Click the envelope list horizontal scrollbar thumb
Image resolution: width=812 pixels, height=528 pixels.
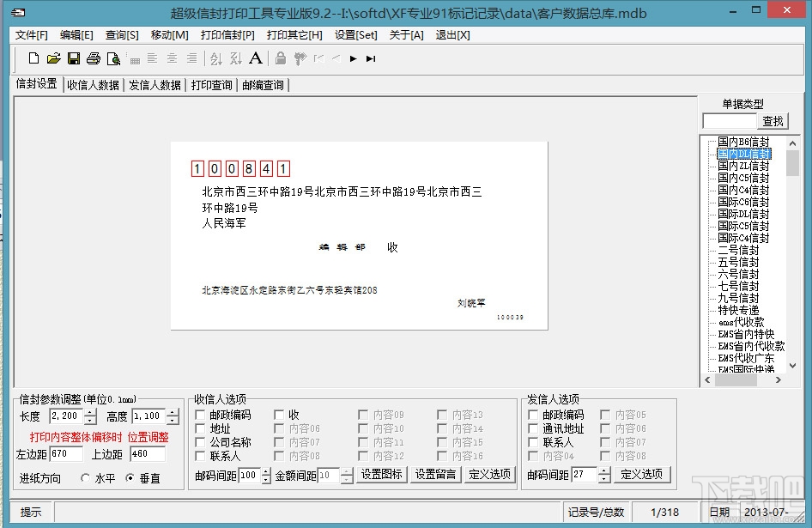(x=736, y=379)
